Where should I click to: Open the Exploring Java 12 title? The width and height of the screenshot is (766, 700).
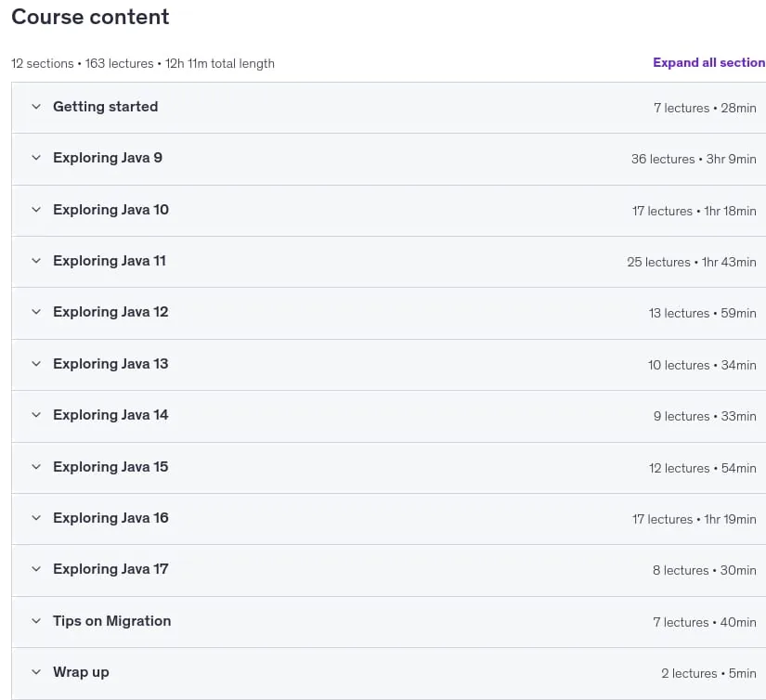point(110,312)
